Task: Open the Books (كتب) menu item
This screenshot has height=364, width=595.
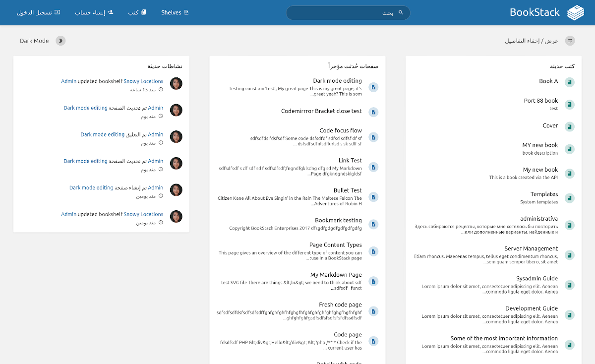Action: (137, 12)
